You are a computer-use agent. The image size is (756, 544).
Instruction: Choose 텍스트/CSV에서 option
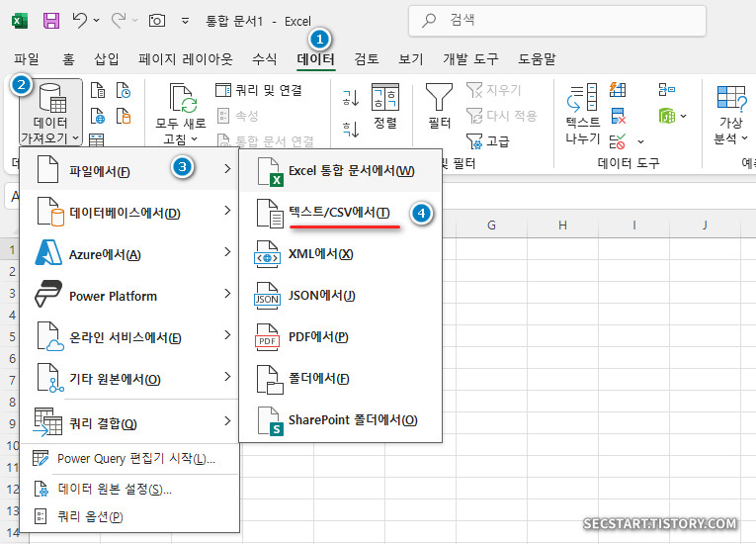(340, 213)
